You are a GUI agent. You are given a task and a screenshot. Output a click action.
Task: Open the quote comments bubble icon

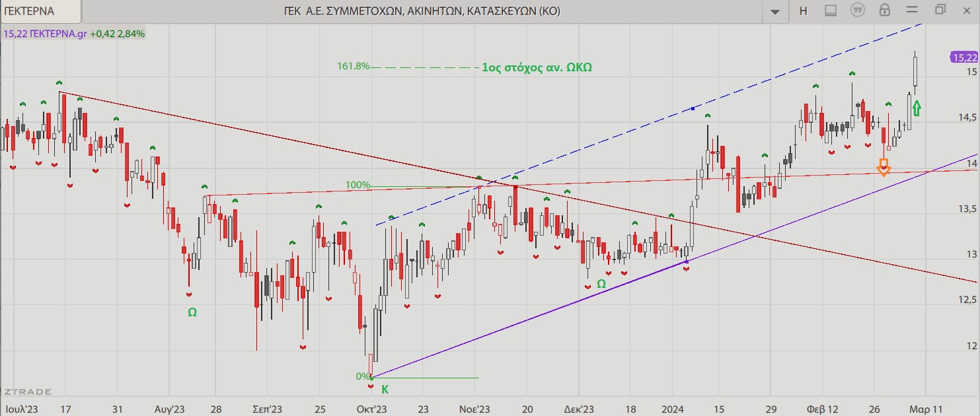(x=858, y=11)
